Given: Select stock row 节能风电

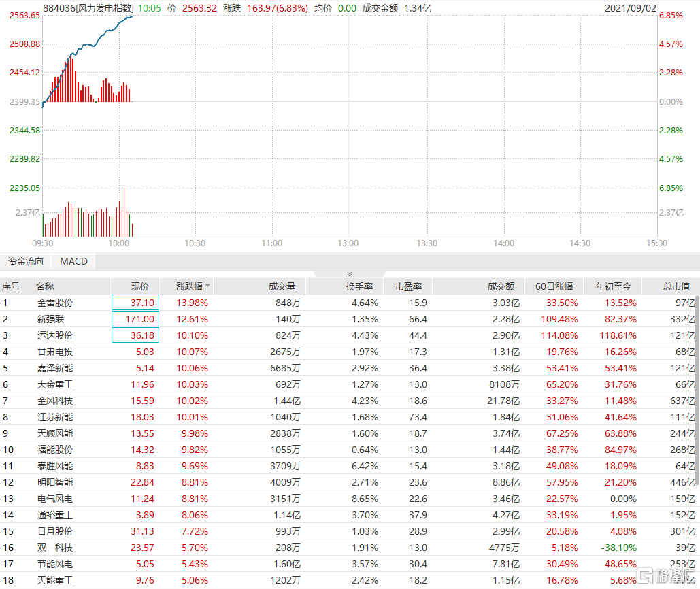Looking at the screenshot, I should click(x=348, y=564).
